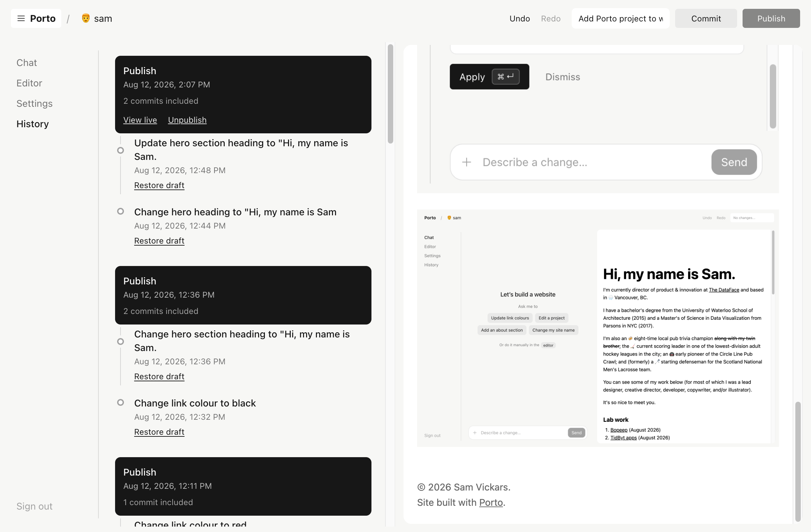Click the large Send button
Screen dimensions: 811x532
pyautogui.click(x=734, y=162)
